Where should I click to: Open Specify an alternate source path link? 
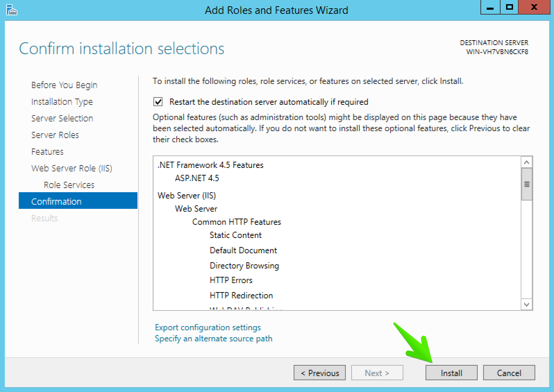click(x=213, y=339)
